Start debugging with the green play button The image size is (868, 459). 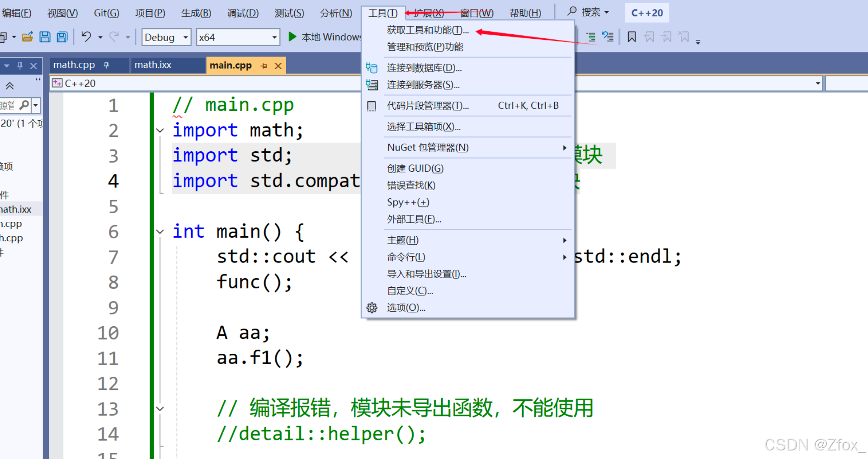292,37
